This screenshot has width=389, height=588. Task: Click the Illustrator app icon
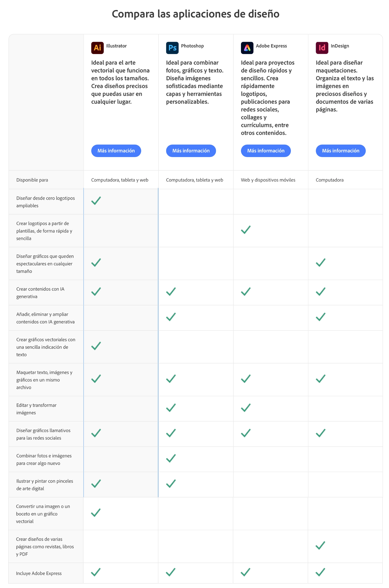pyautogui.click(x=97, y=48)
